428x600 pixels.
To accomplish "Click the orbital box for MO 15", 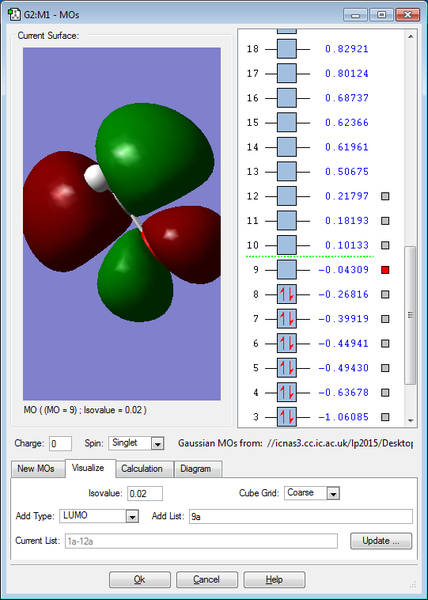I will (x=286, y=122).
